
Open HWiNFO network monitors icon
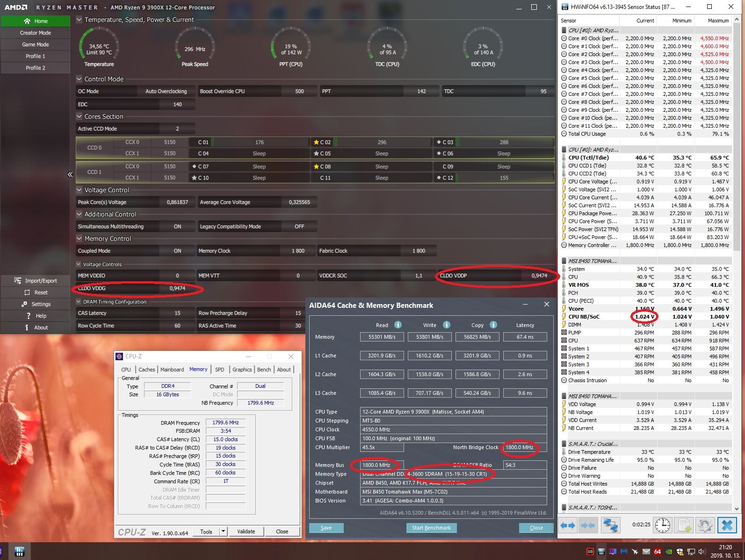pyautogui.click(x=610, y=525)
